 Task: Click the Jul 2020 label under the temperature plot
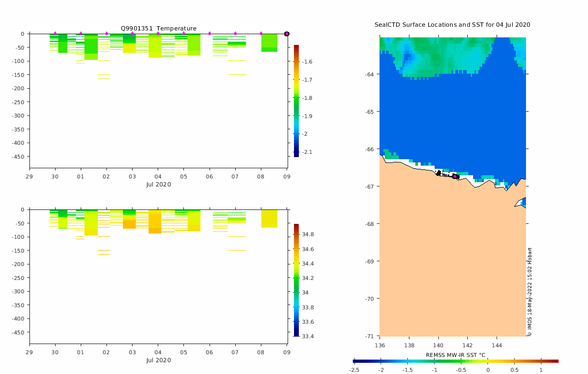click(159, 184)
